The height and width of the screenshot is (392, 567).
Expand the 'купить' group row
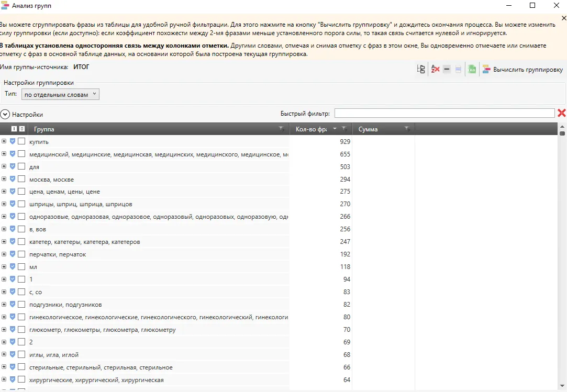pos(4,141)
